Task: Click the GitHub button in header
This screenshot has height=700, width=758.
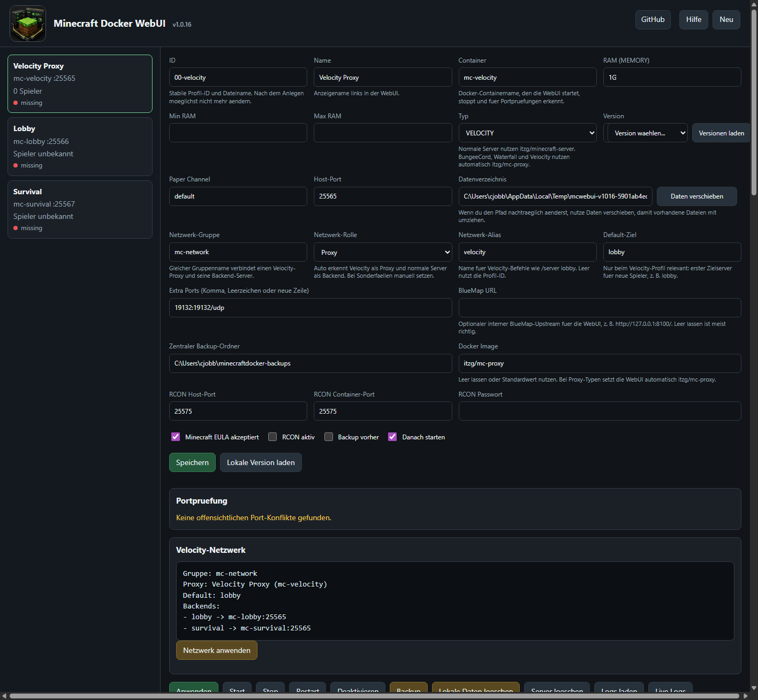Action: [x=653, y=20]
